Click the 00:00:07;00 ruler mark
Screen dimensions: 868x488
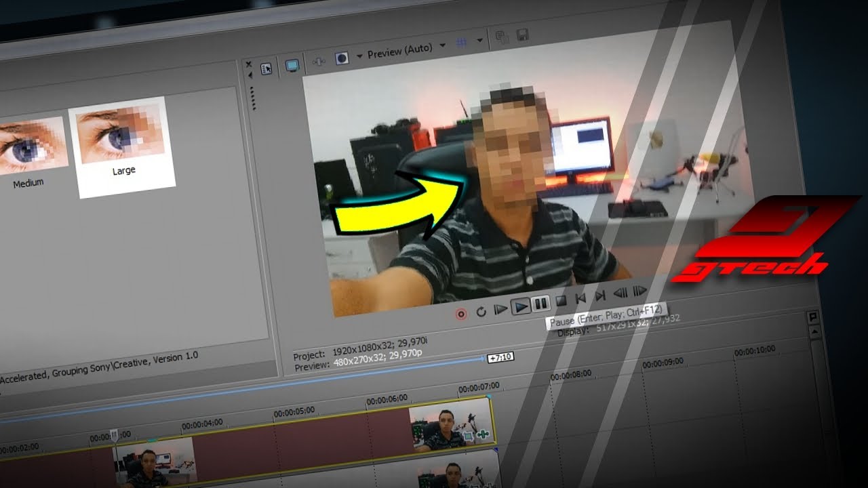click(479, 388)
